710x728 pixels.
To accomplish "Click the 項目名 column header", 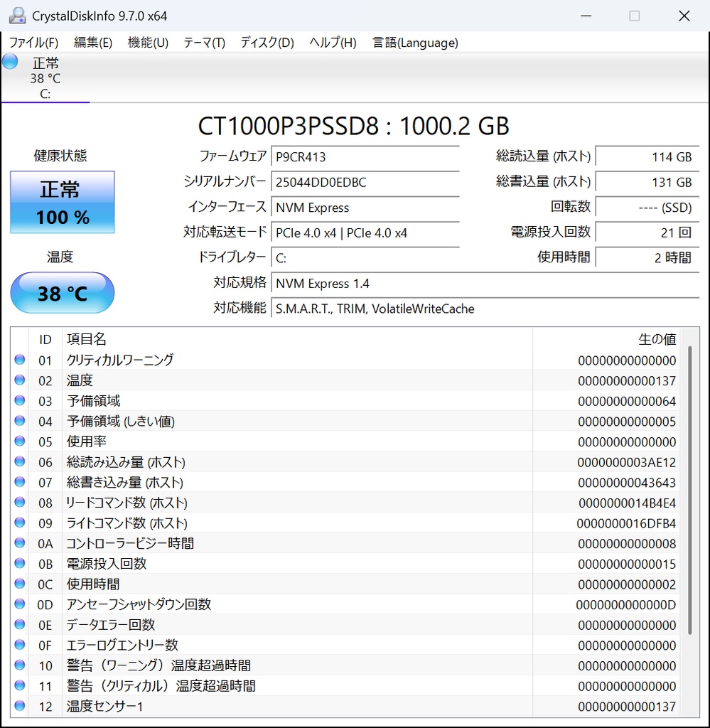I will pos(297,339).
